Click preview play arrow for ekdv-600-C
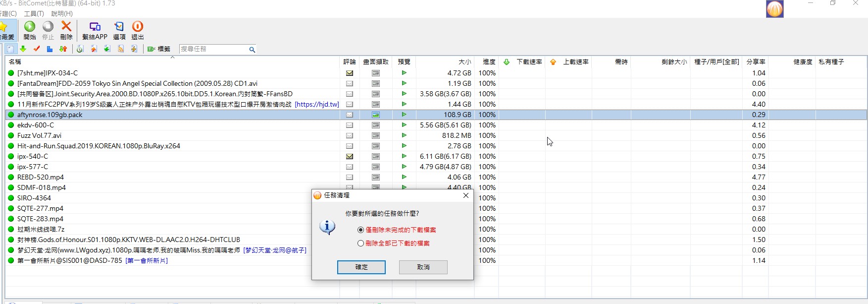The image size is (868, 304). (404, 125)
